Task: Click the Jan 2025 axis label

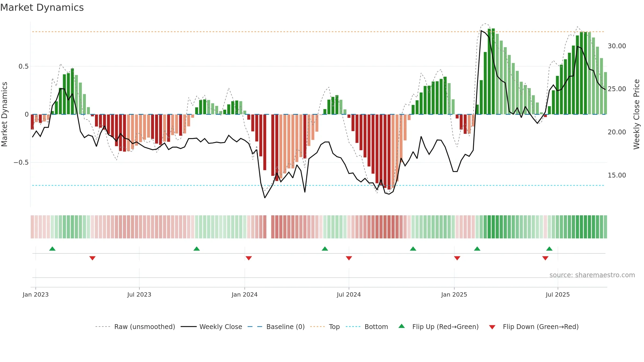Action: tap(454, 294)
